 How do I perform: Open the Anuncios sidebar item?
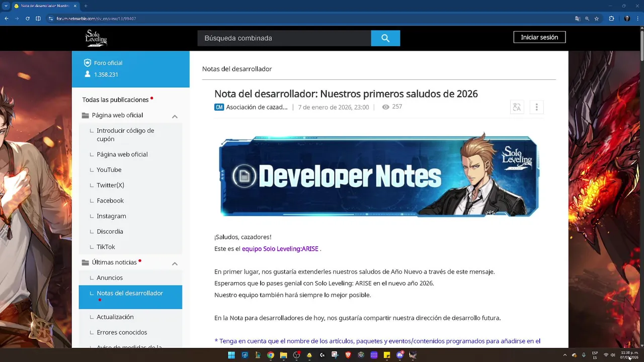(x=110, y=278)
